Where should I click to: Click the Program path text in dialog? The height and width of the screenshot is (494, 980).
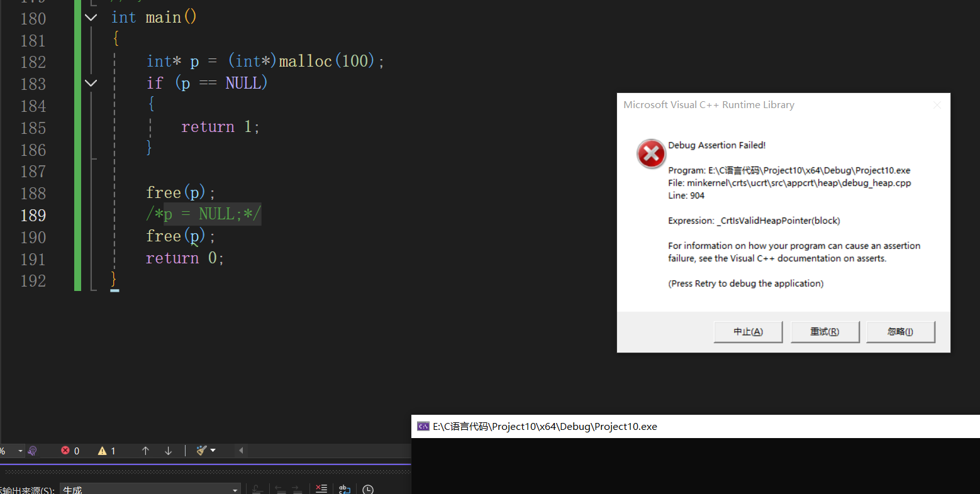[789, 170]
